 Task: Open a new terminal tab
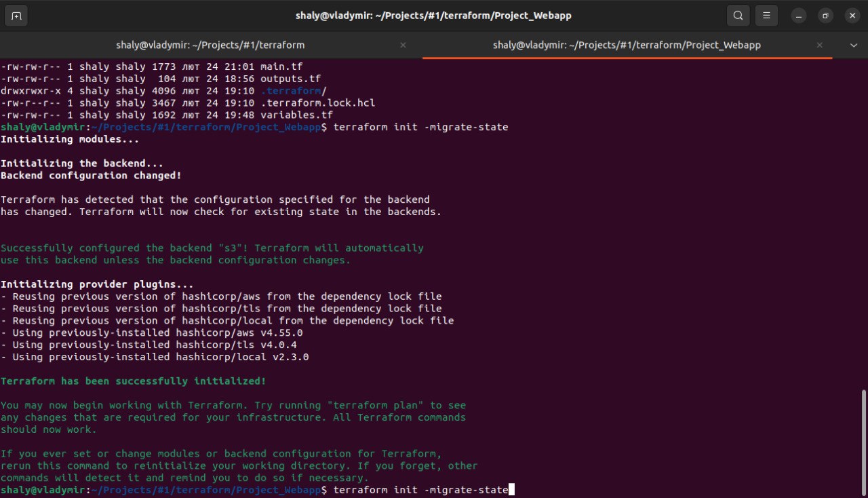[16, 15]
